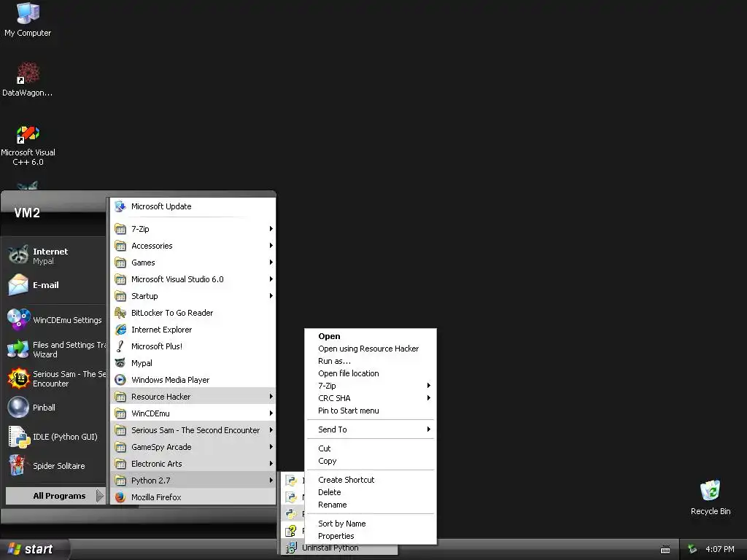
Task: Click the Serious Sam bomb icon
Action: click(x=18, y=378)
